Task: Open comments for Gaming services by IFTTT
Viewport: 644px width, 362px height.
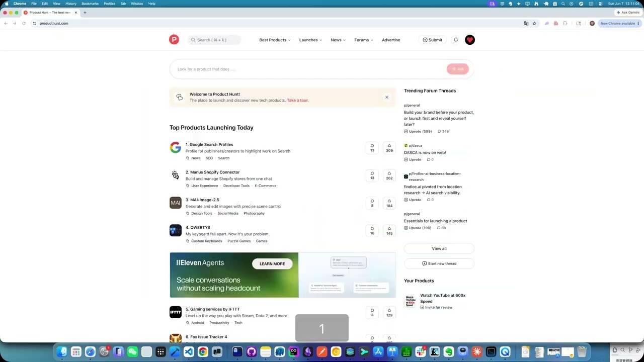Action: click(x=372, y=312)
